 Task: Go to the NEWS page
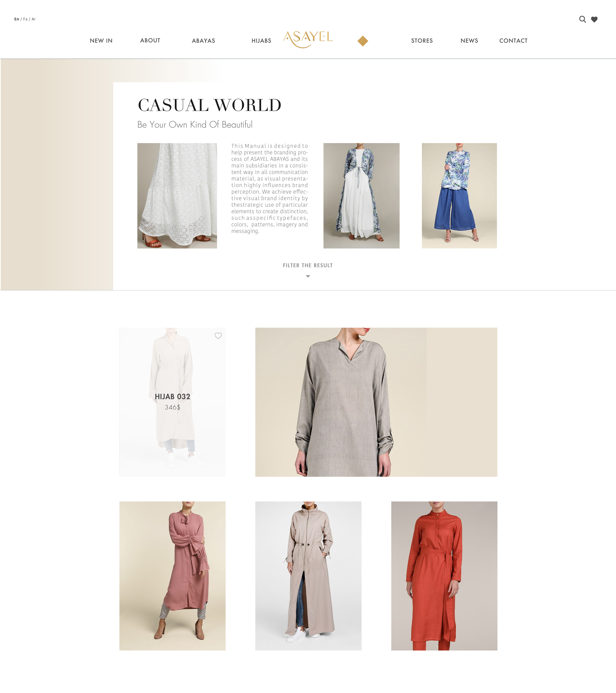pos(469,41)
